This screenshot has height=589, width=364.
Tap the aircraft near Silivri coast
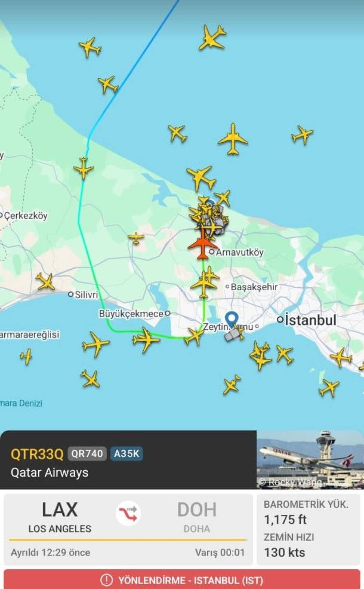pos(45,282)
